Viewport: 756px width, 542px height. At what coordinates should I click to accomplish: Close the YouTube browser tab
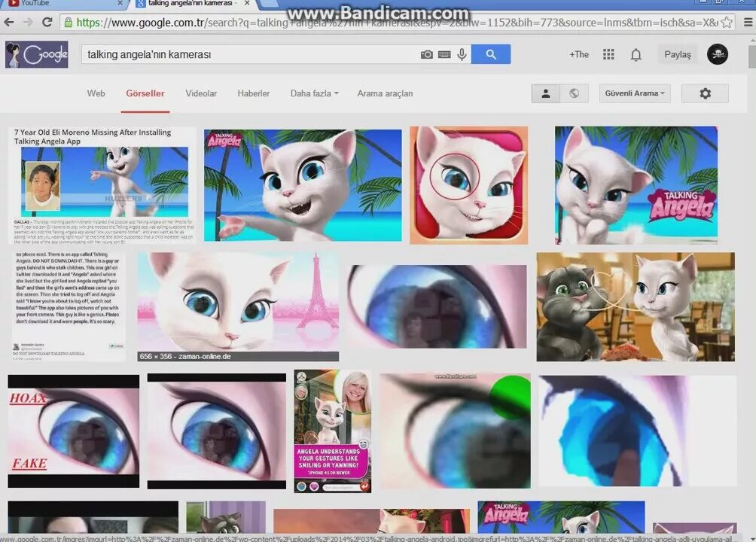[120, 3]
